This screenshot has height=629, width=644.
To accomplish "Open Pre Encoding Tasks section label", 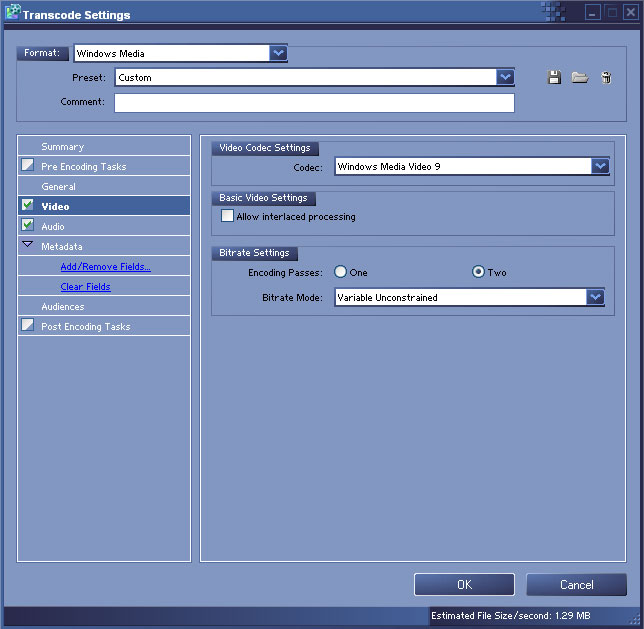I will click(x=84, y=166).
